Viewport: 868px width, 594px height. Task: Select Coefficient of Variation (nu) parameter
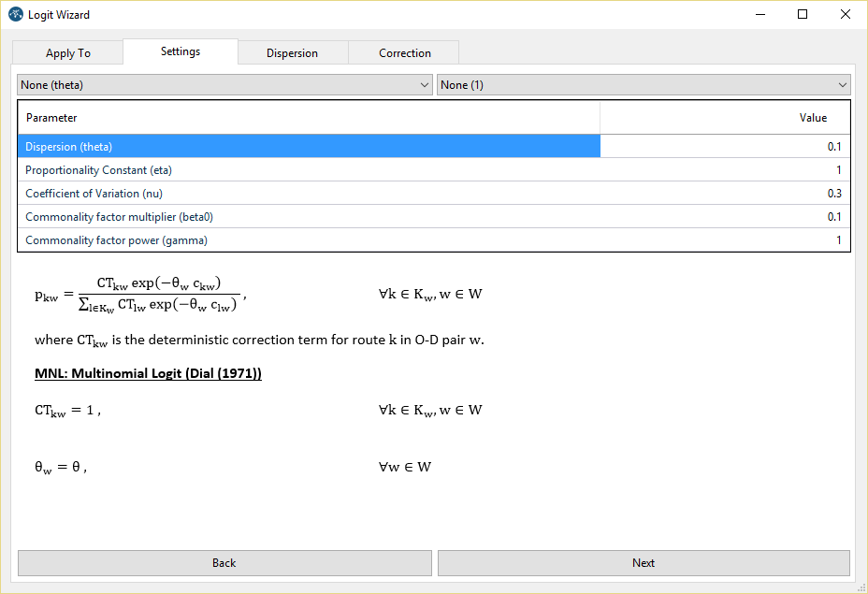tap(309, 194)
